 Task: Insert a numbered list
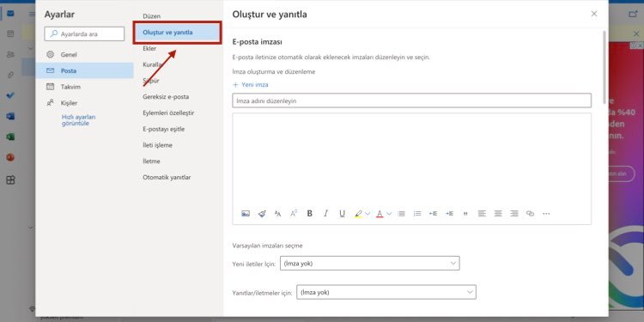417,214
